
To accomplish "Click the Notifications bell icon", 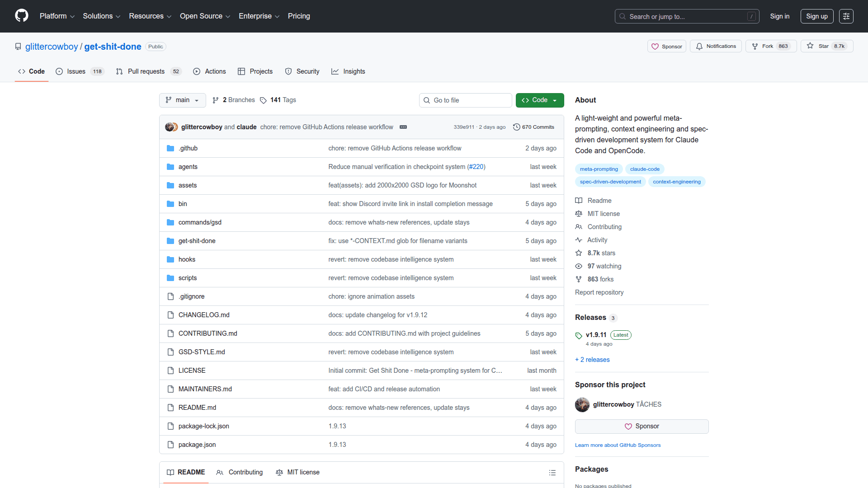I will (699, 46).
